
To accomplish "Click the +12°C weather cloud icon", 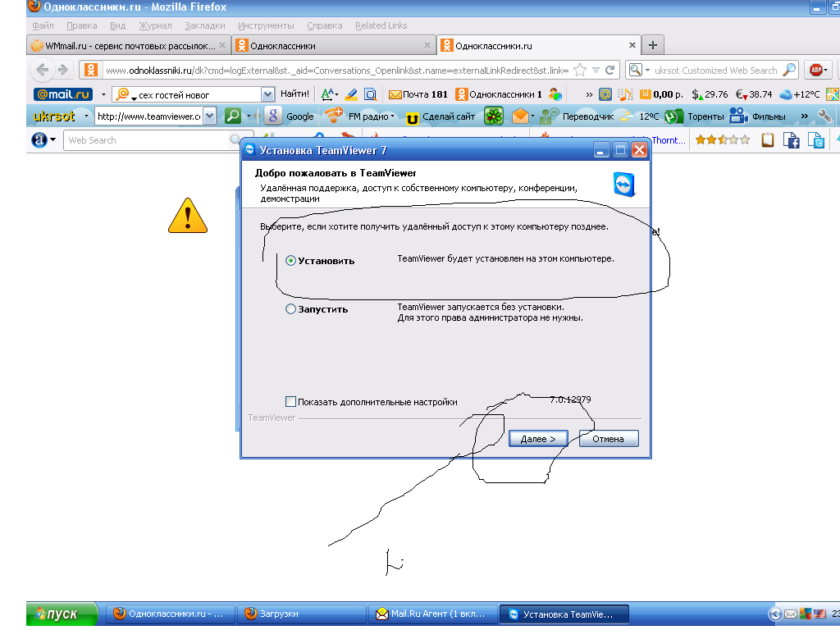I will click(x=799, y=95).
